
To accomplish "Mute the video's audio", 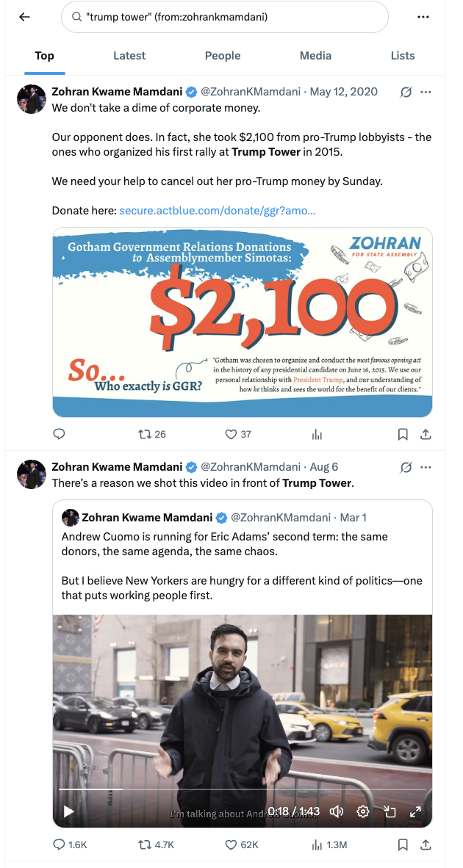I will [336, 811].
